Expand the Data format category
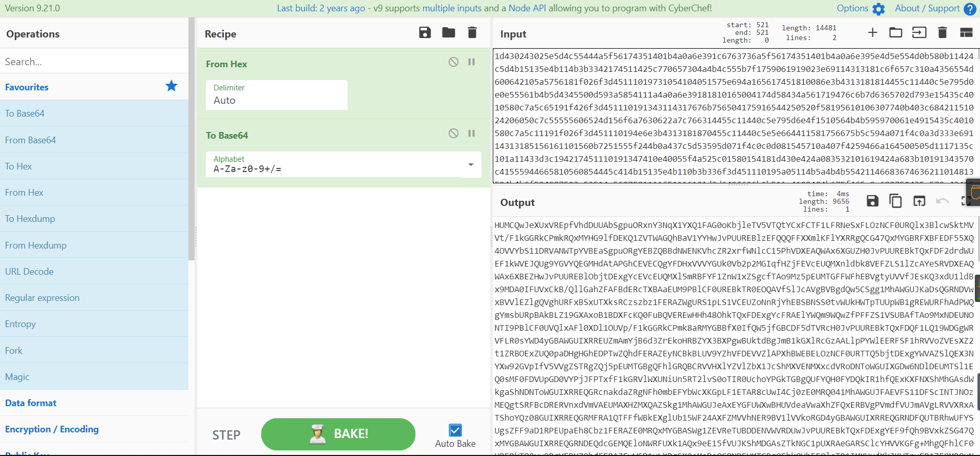Screen dimensions: 980x456 pos(31,403)
